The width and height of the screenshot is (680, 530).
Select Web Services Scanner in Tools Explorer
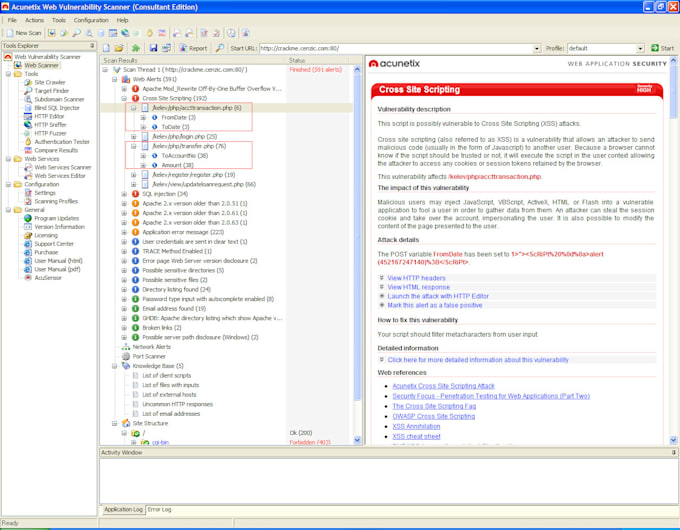[63, 167]
